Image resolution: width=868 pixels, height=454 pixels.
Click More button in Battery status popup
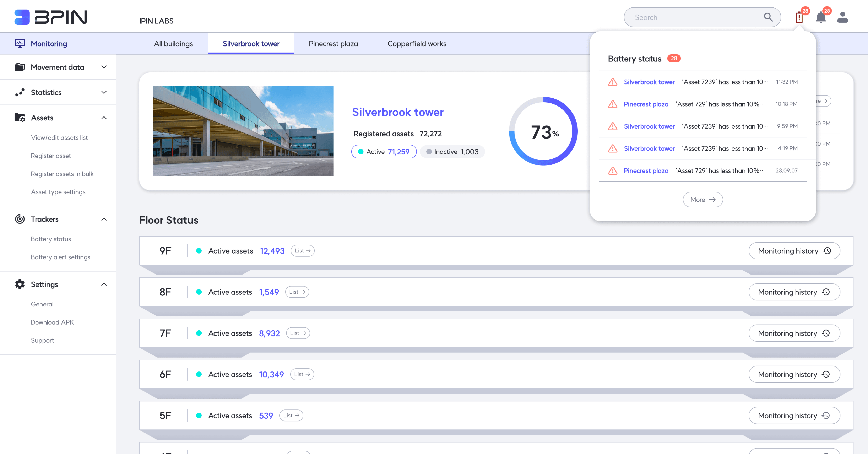[x=703, y=200]
